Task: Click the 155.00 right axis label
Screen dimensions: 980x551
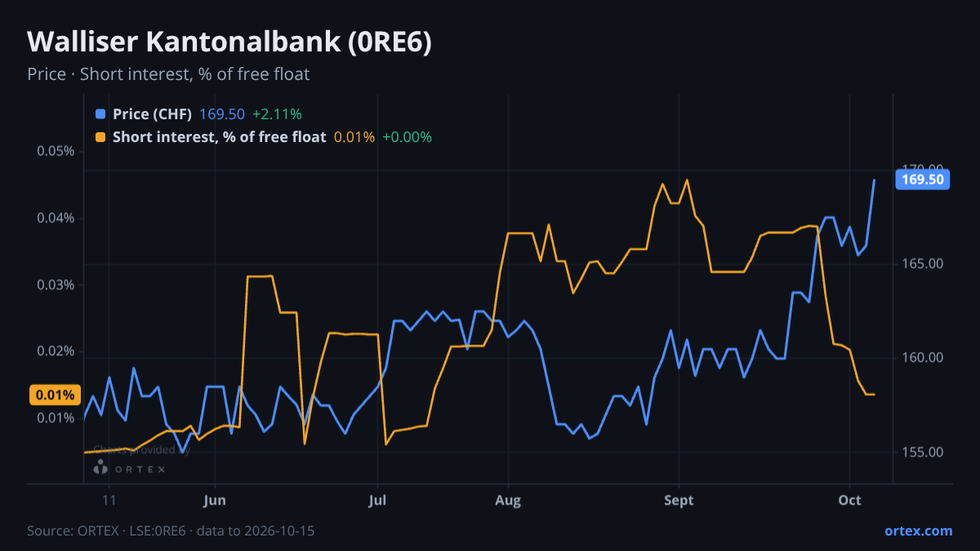Action: 924,452
